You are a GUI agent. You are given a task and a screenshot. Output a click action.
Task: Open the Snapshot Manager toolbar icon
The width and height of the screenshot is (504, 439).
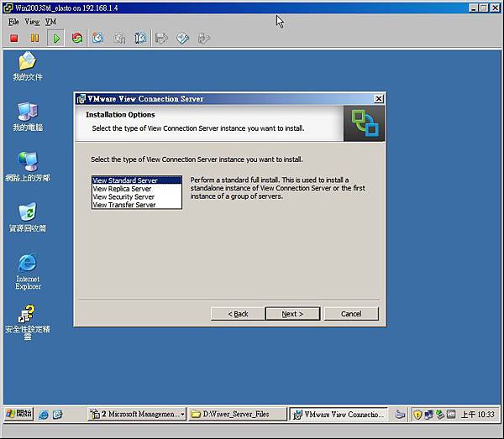pos(140,39)
